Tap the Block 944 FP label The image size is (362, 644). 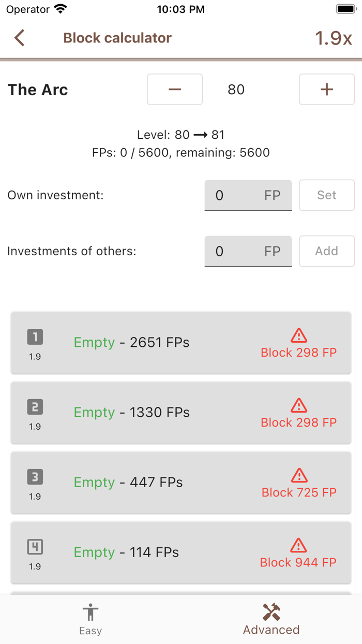tap(298, 563)
